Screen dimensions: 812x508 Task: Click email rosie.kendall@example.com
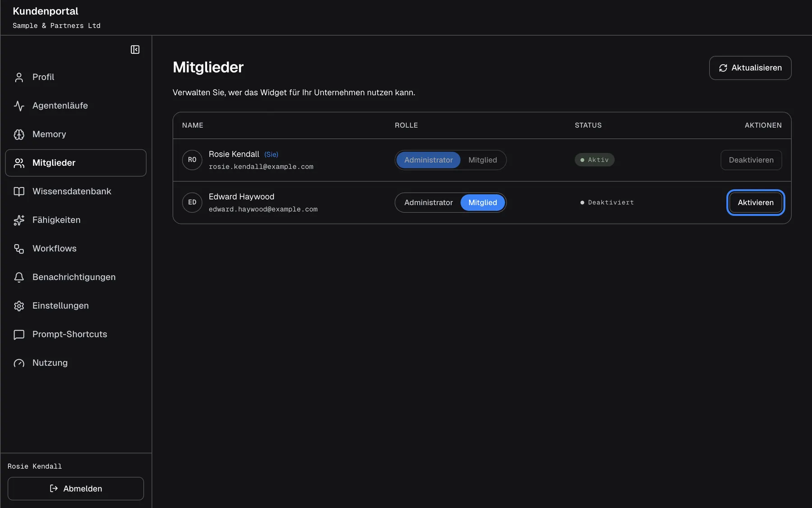[x=261, y=167]
